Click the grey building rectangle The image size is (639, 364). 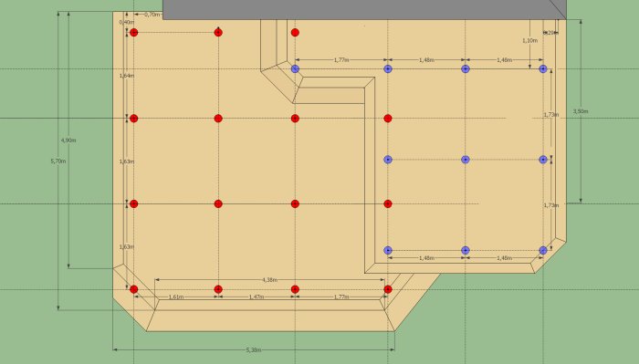pos(364,9)
